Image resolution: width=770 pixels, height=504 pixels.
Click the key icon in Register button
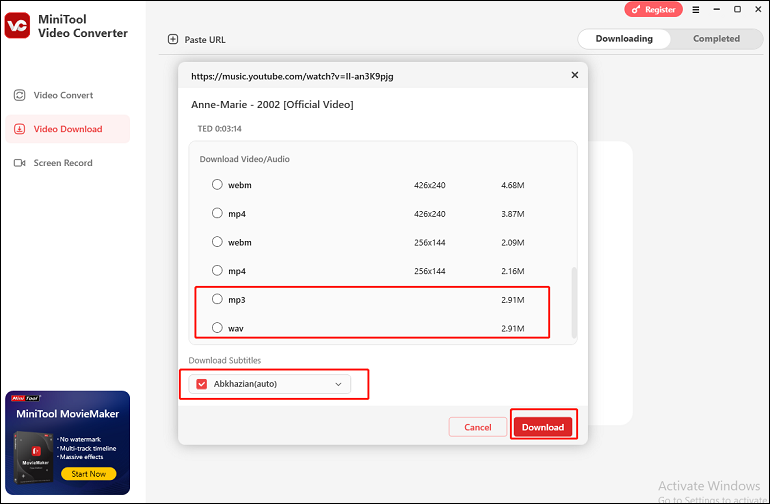click(x=636, y=9)
